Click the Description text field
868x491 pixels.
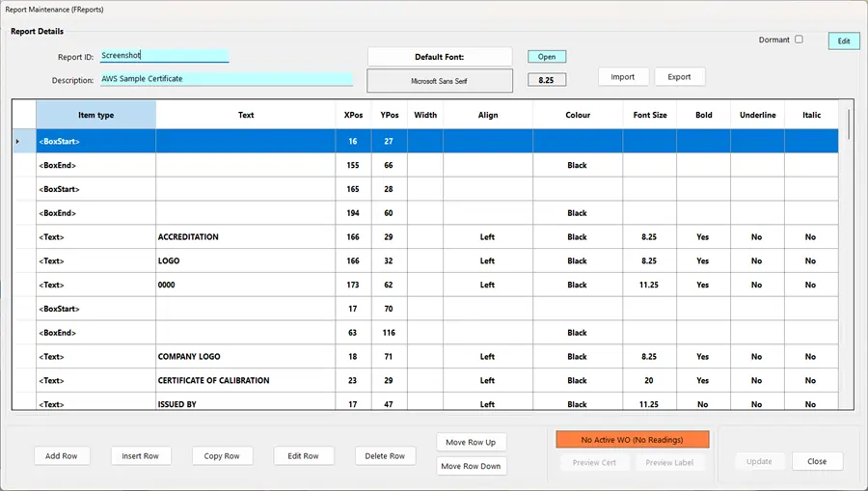point(227,79)
